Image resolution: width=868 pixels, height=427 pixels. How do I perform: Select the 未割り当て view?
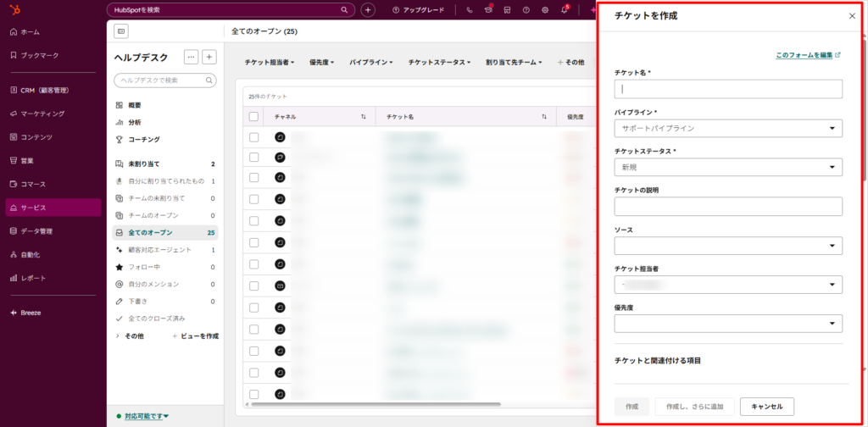pyautogui.click(x=165, y=164)
